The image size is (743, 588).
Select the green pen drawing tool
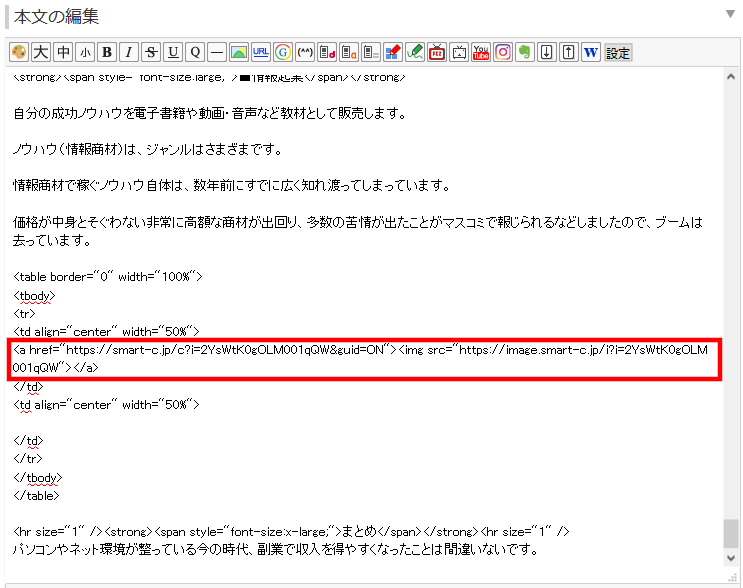[415, 52]
